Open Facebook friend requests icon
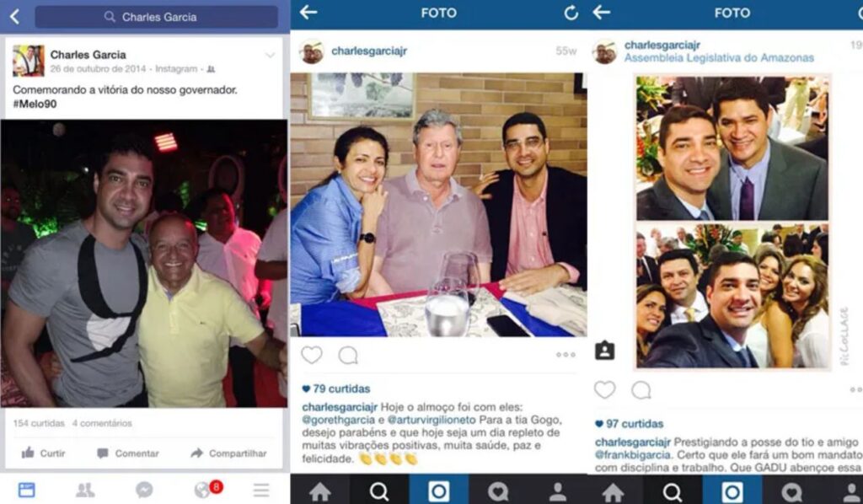863x504 pixels. tap(85, 490)
